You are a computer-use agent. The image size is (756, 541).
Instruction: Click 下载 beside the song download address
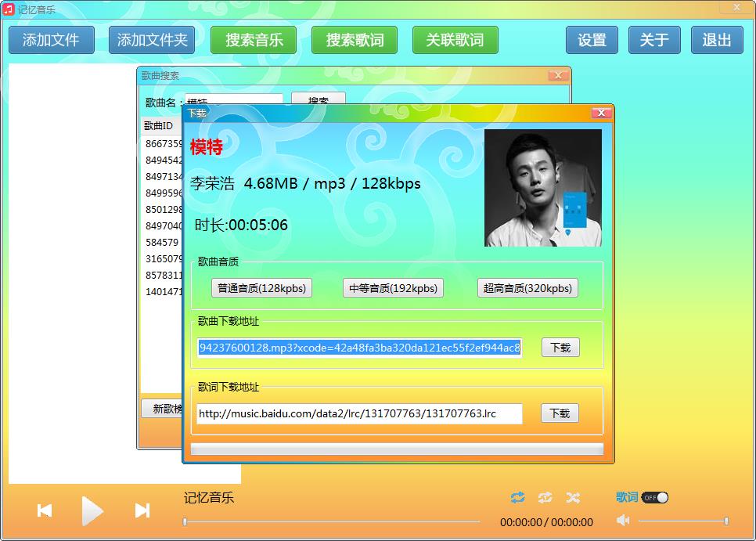[560, 348]
